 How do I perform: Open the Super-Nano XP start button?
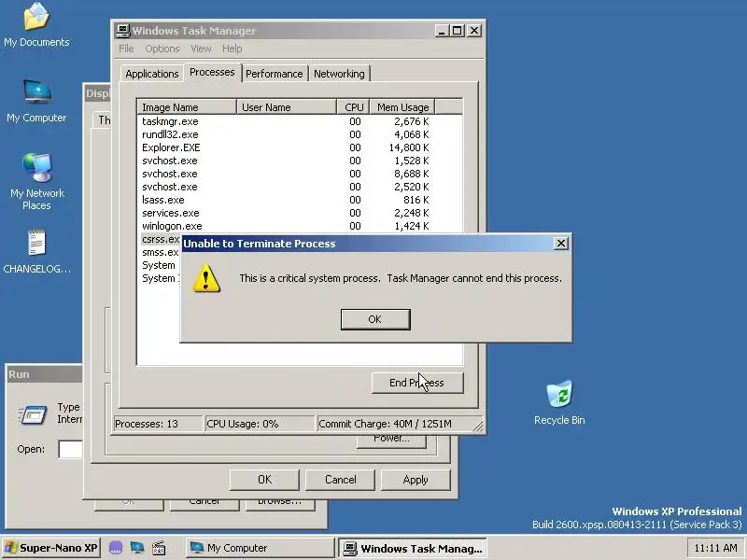(50, 548)
